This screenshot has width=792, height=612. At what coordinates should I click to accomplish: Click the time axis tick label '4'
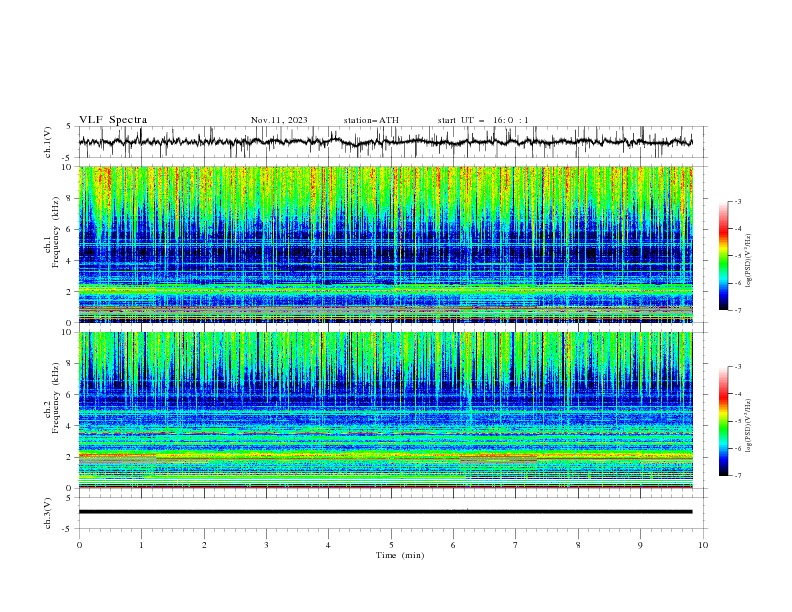tap(328, 545)
